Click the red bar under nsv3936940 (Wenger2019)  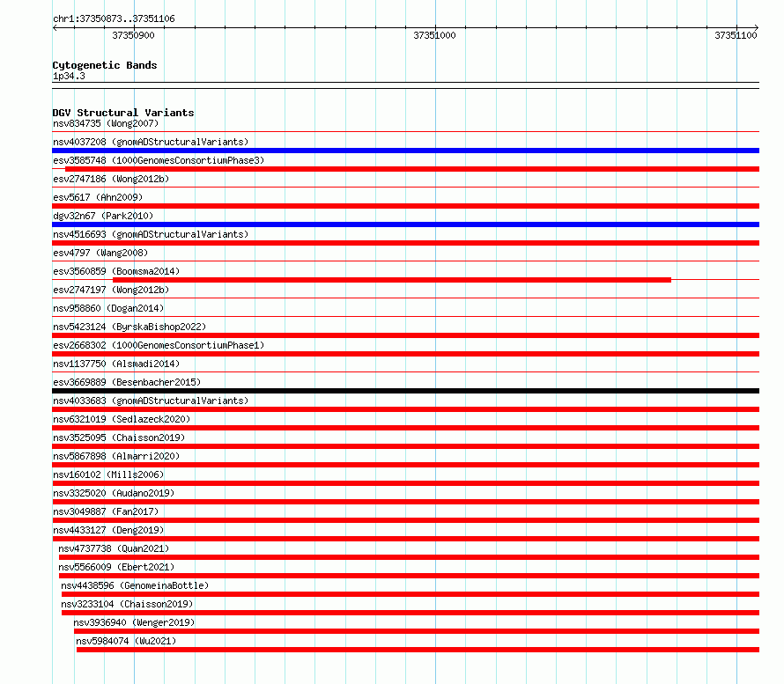[417, 631]
